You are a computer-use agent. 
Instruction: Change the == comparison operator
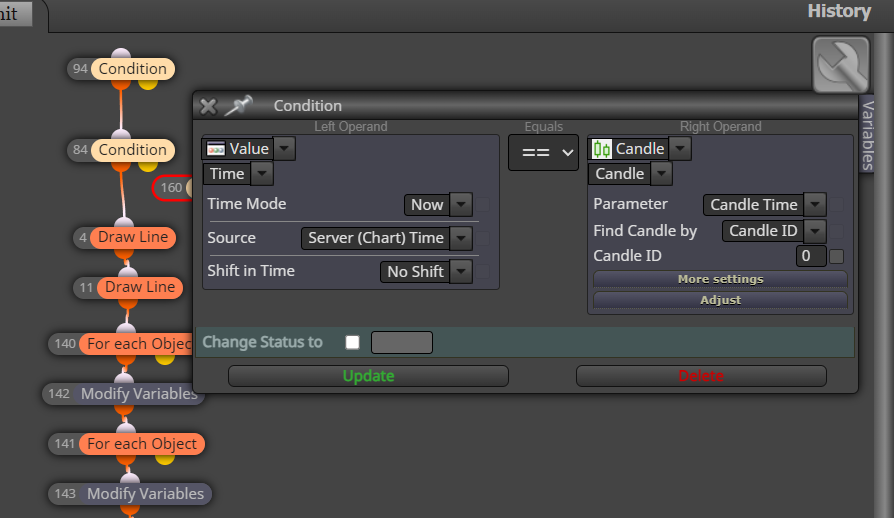pyautogui.click(x=543, y=152)
